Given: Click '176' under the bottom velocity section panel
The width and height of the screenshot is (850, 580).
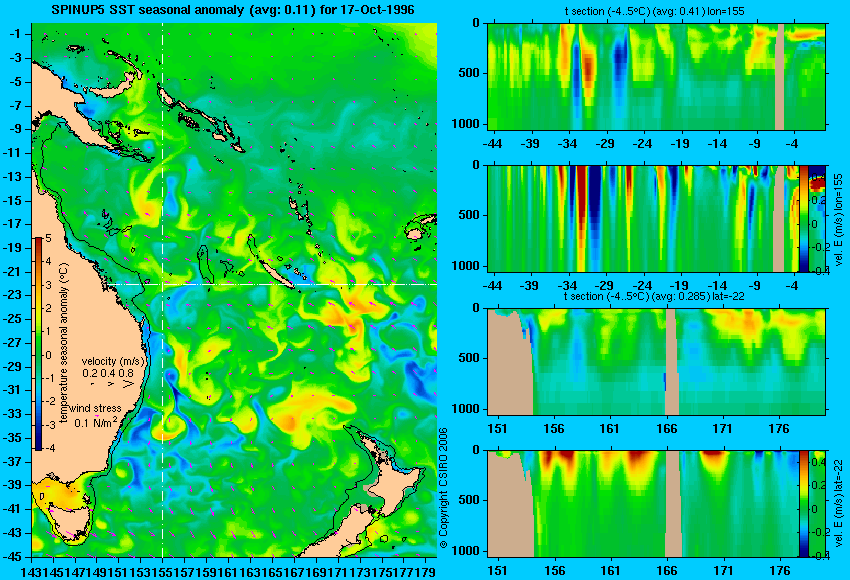Looking at the screenshot, I should point(780,571).
